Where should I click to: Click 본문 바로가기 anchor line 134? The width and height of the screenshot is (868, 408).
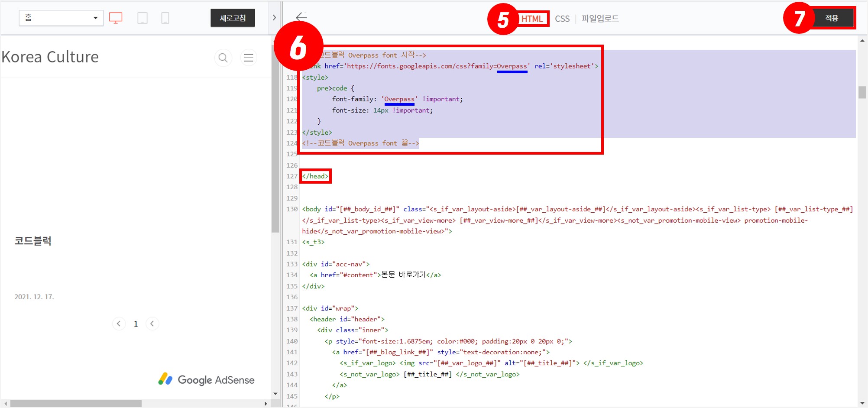[376, 275]
